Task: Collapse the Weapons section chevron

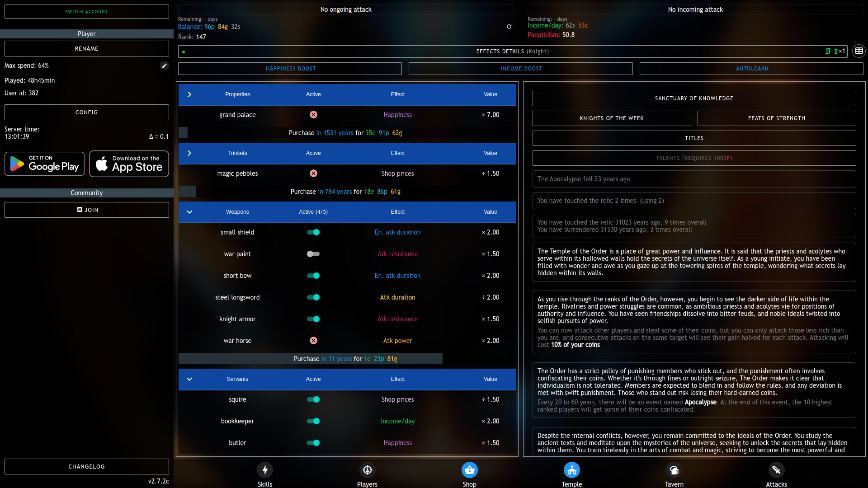Action: tap(189, 212)
